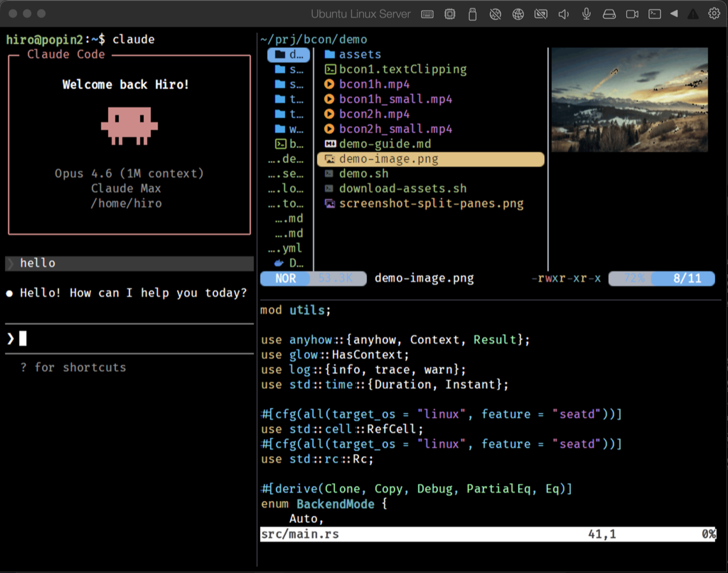
Task: Open the warning triangle icon
Action: tap(693, 14)
